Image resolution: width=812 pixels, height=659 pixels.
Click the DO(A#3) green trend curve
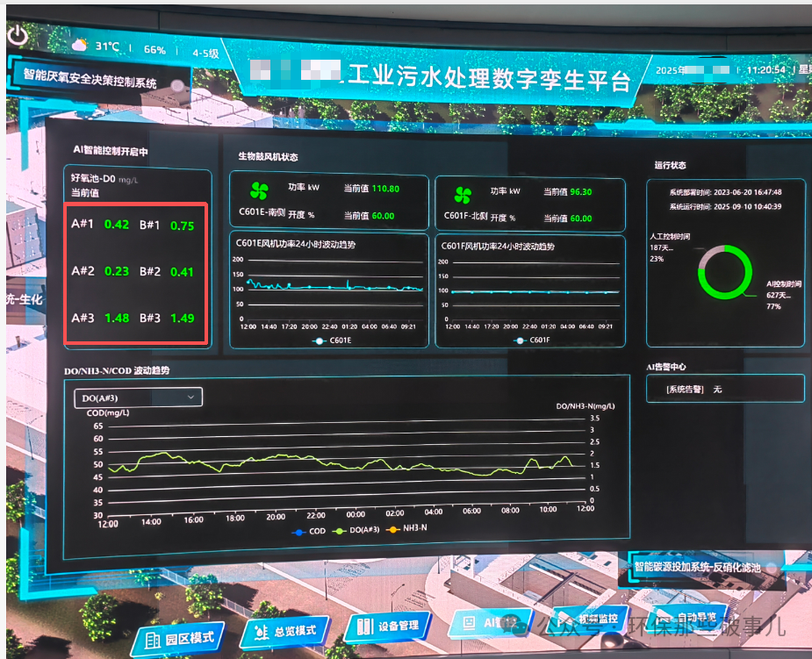(341, 462)
